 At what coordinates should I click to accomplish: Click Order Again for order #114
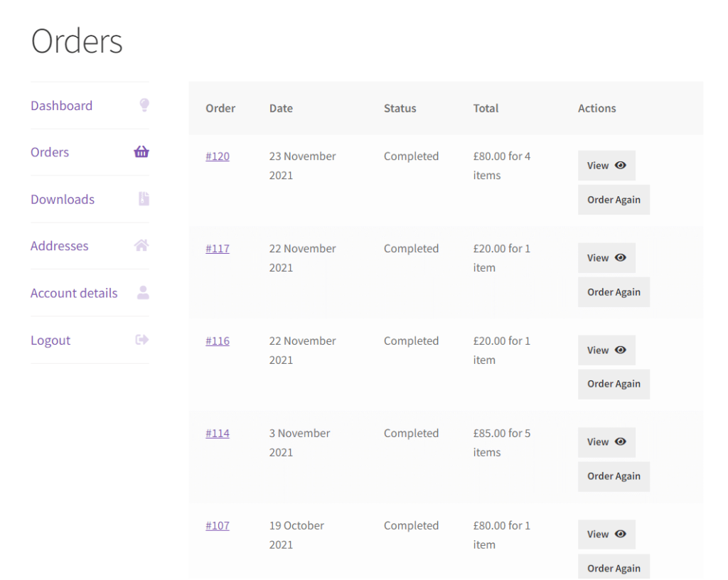point(613,476)
